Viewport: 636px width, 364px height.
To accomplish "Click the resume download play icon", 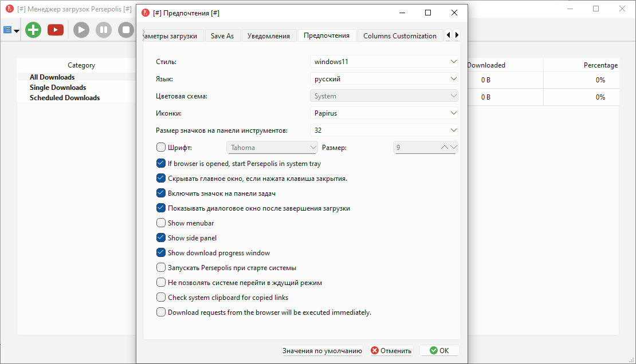I will (x=81, y=30).
